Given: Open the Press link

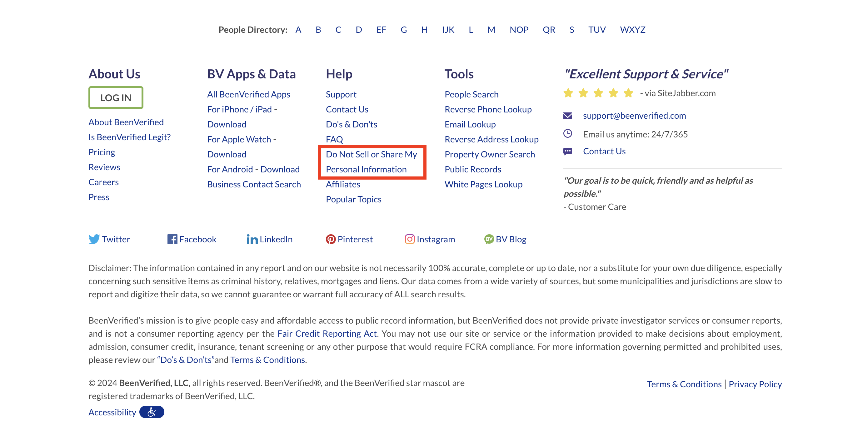Looking at the screenshot, I should tap(99, 197).
